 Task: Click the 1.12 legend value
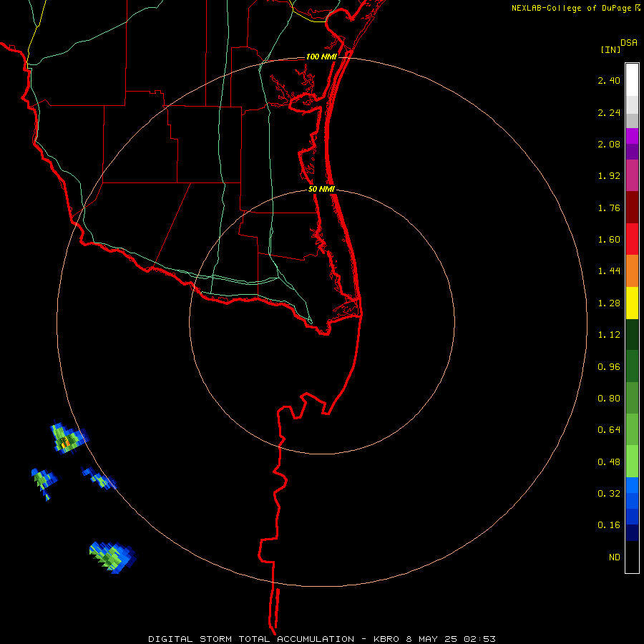click(609, 335)
